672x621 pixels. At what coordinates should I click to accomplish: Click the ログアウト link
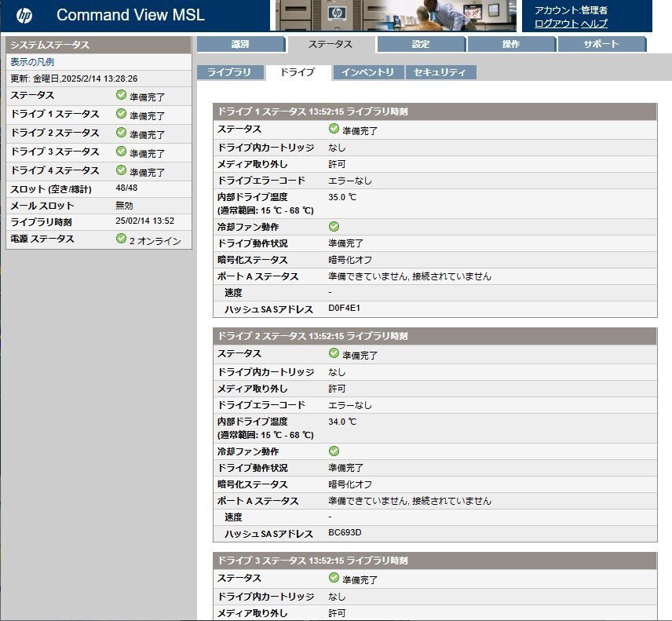click(x=557, y=23)
